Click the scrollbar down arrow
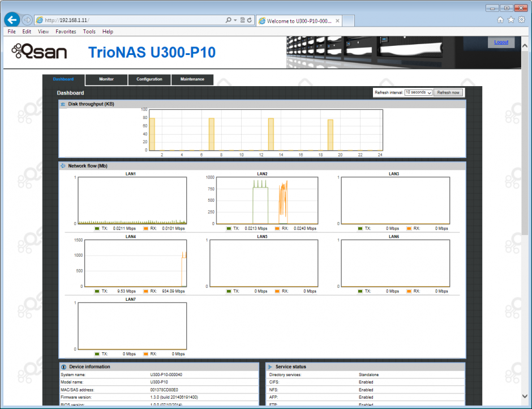Screen dimensions: 532x409 tap(525, 396)
